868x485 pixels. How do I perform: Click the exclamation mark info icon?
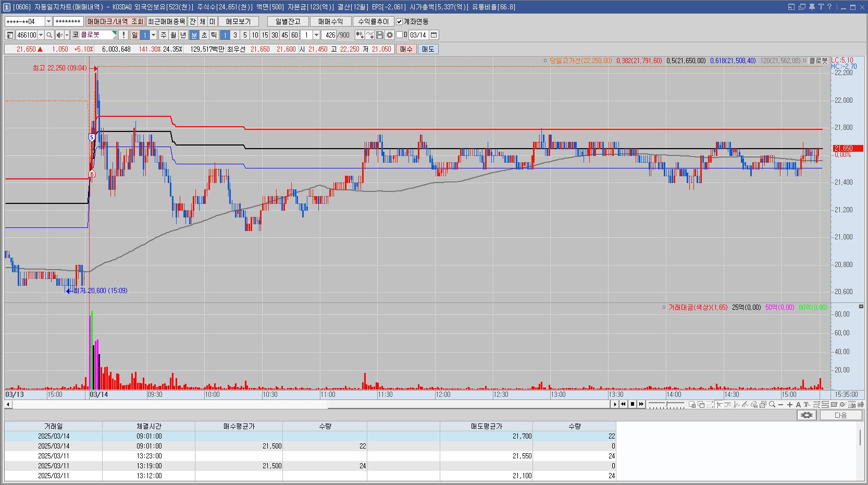123,35
